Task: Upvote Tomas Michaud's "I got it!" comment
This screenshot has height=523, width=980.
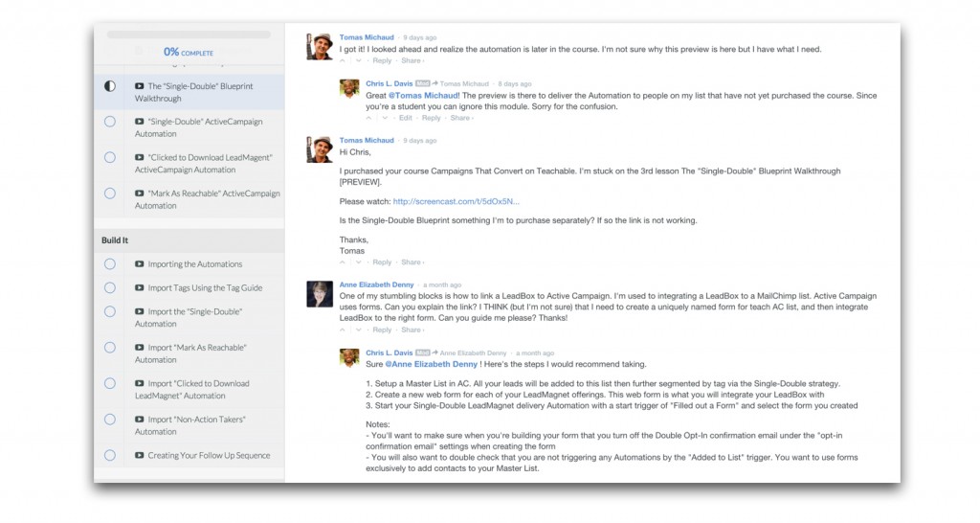Action: (x=343, y=60)
